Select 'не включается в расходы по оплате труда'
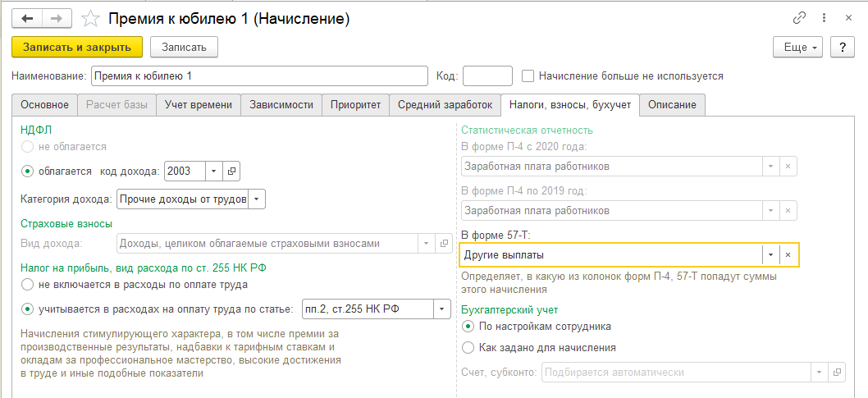 28,284
